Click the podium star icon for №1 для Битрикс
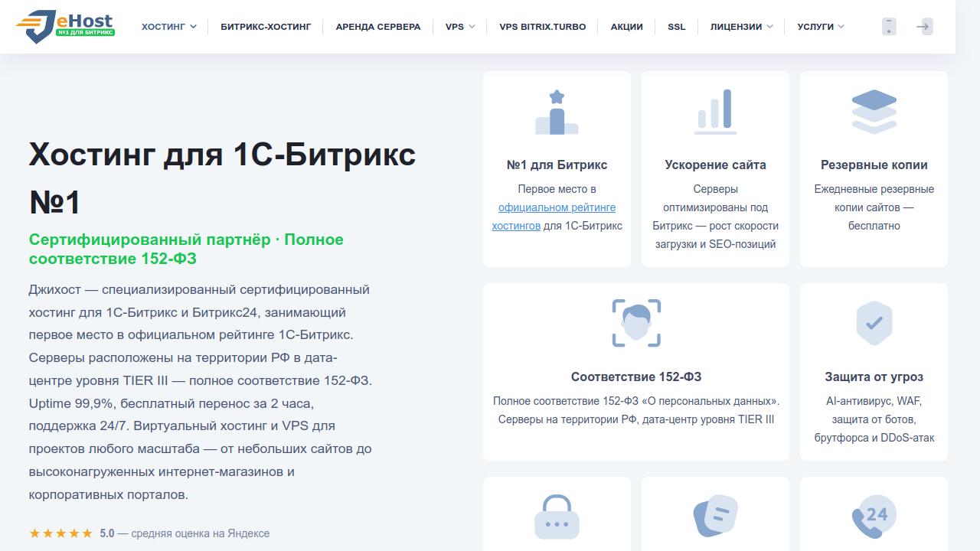Viewport: 980px width, 551px height. click(x=557, y=112)
